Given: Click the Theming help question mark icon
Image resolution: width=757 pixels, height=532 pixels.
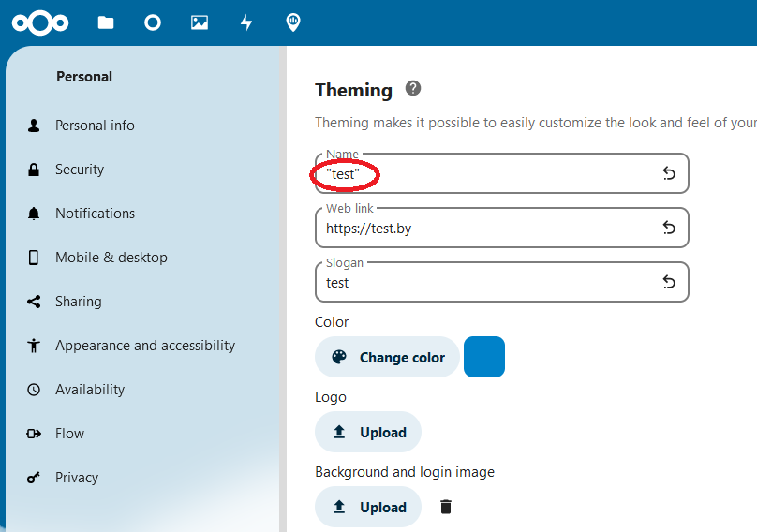Looking at the screenshot, I should pyautogui.click(x=413, y=89).
